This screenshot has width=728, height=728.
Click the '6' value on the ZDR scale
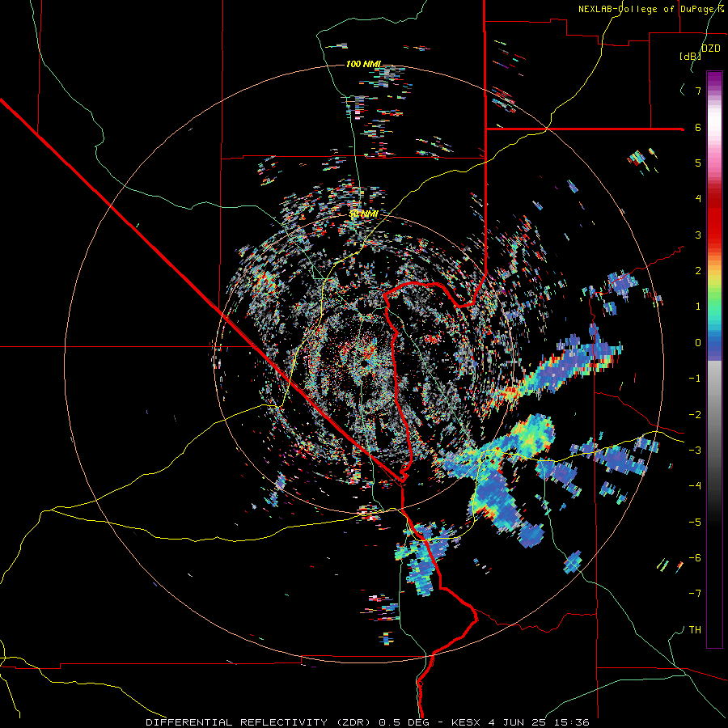coord(698,127)
